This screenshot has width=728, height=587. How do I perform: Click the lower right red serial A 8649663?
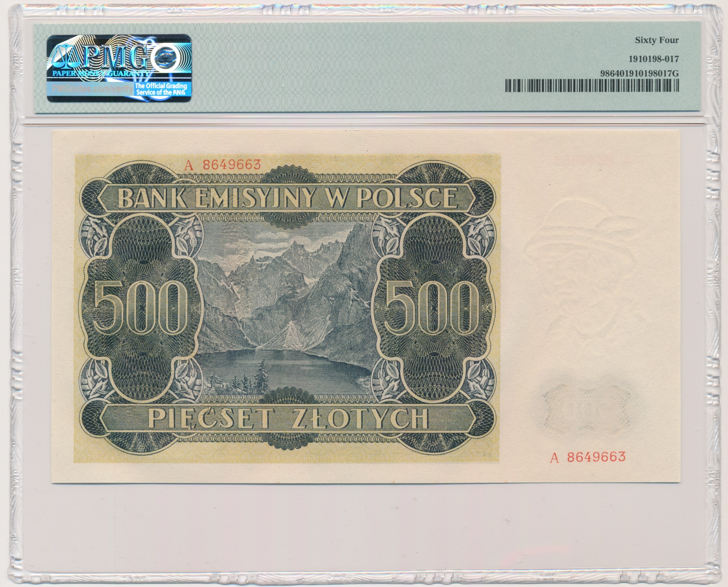[x=588, y=457]
